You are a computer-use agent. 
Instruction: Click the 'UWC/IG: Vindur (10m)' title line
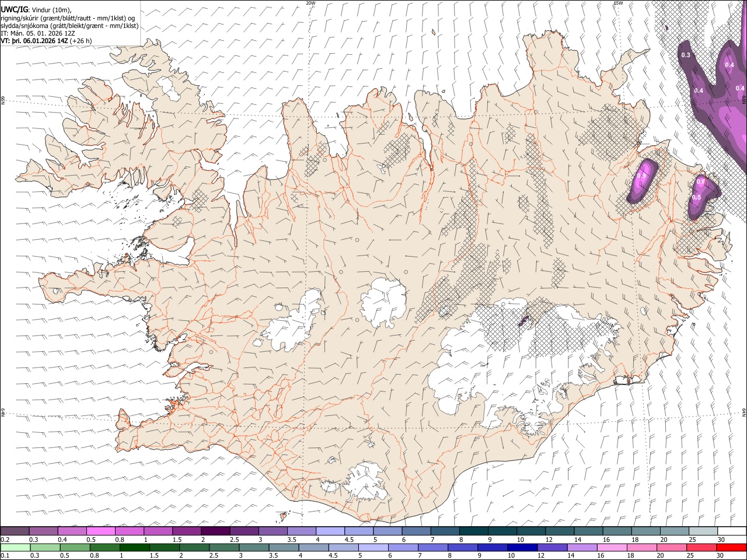36,10
